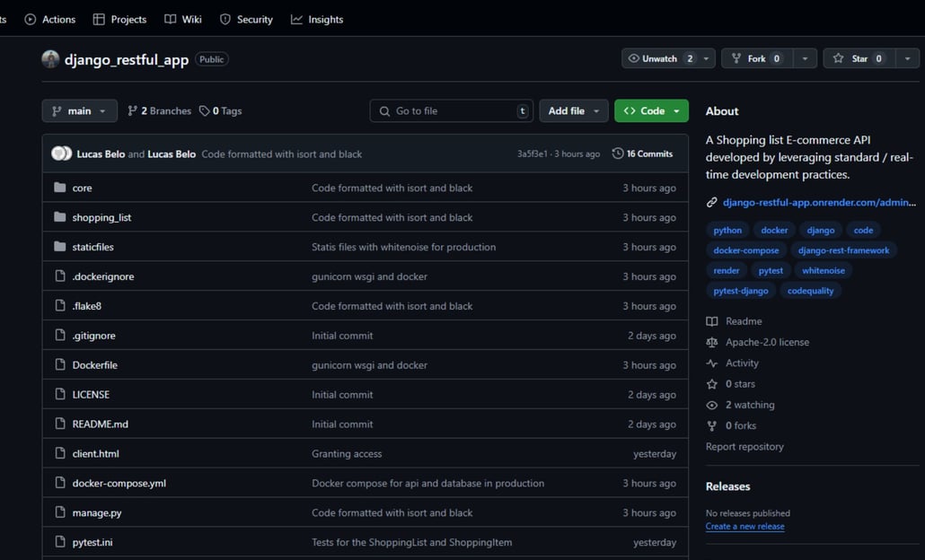
Task: Open the Actions tab
Action: coord(49,20)
